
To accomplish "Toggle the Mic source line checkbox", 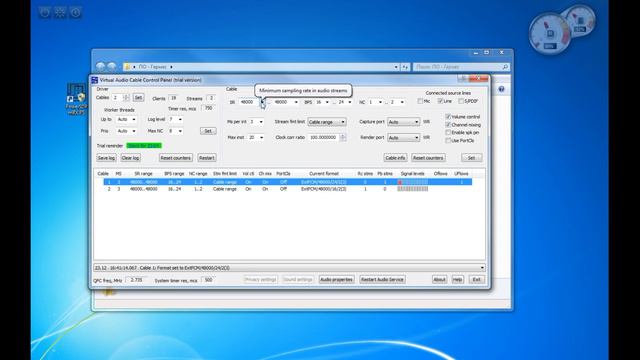I will [420, 101].
